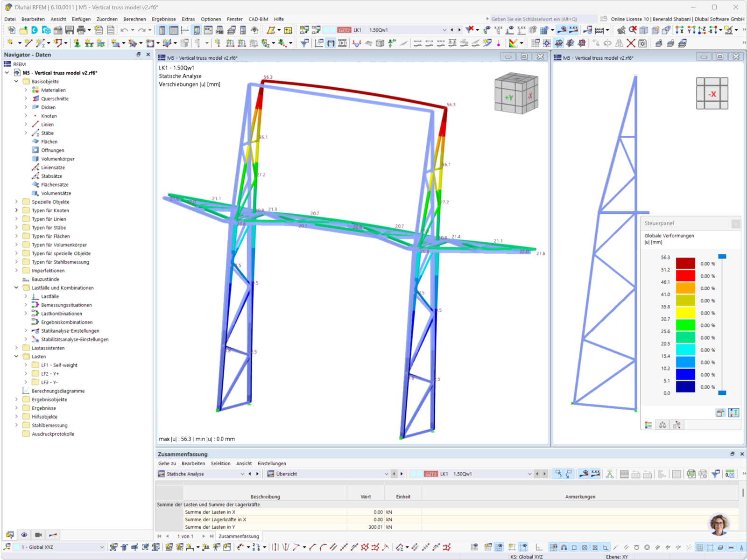Viewport: 747px width, 560px height.
Task: Toggle the eye visibility icon below the Navigator
Action: tap(24, 534)
